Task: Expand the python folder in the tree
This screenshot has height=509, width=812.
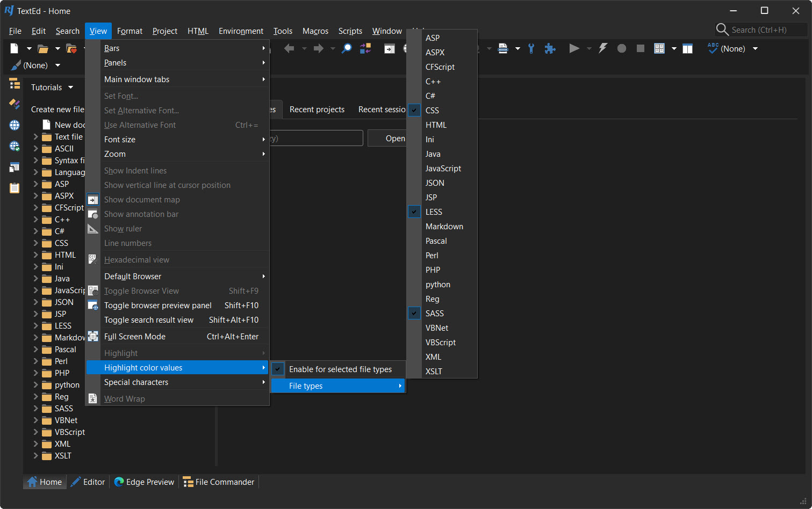Action: pos(36,385)
